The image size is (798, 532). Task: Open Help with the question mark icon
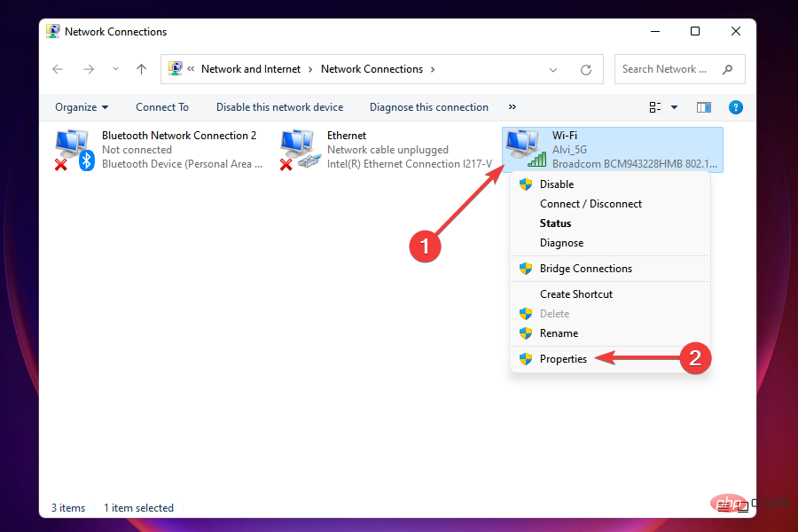click(x=735, y=107)
